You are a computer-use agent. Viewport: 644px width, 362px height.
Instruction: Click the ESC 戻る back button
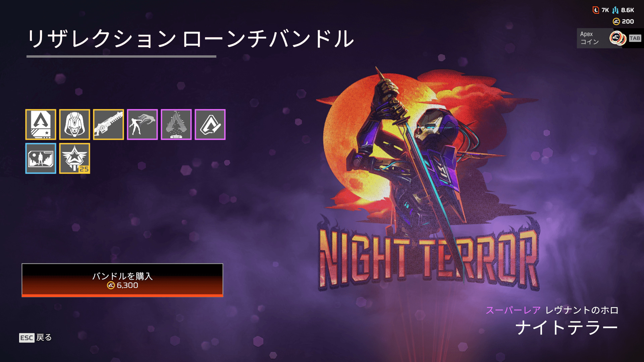(36, 338)
